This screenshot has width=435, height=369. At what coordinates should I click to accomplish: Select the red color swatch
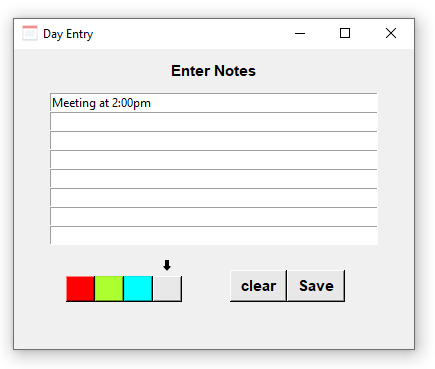[x=80, y=289]
